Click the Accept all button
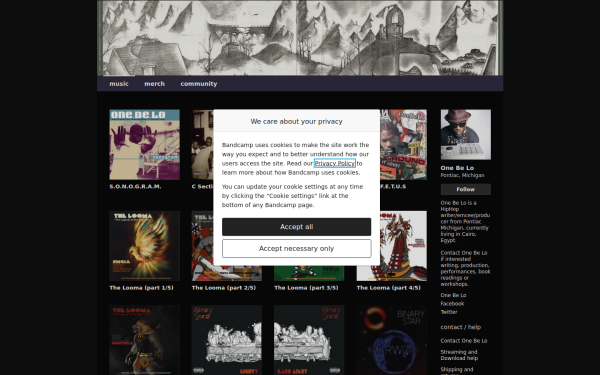This screenshot has height=375, width=600. coord(297,227)
